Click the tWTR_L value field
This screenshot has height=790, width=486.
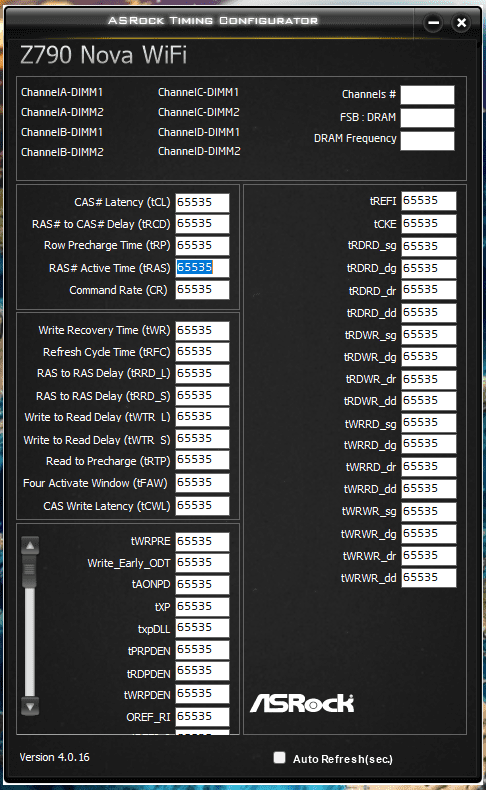tap(202, 417)
